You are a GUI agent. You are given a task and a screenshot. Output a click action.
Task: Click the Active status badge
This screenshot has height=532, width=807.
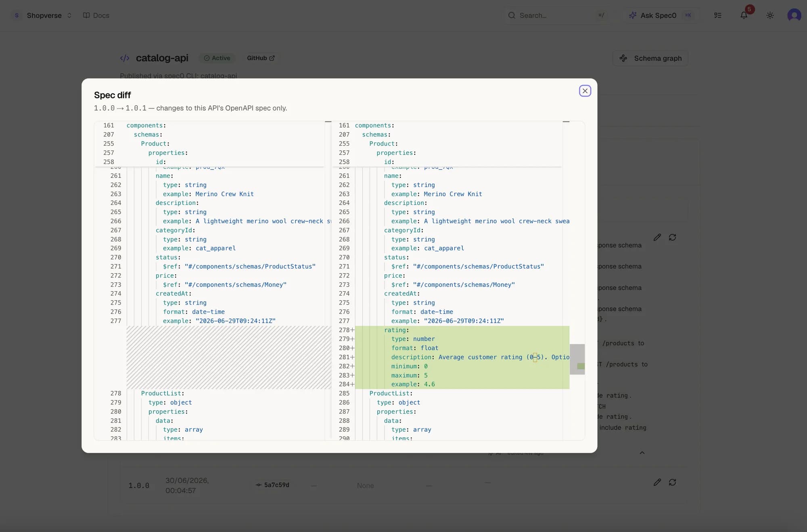point(217,58)
